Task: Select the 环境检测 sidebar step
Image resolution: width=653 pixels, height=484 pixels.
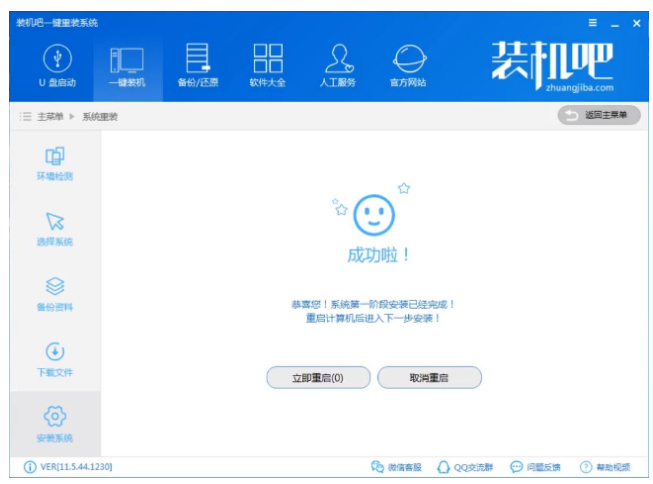Action: coord(55,163)
